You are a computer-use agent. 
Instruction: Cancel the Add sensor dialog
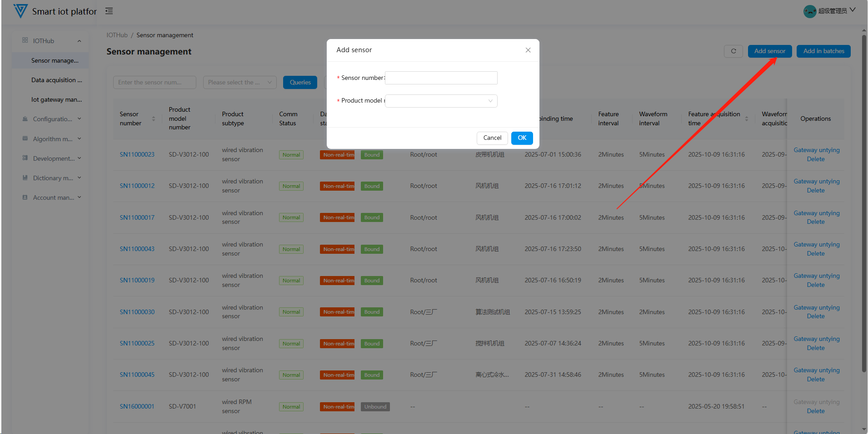click(x=492, y=138)
